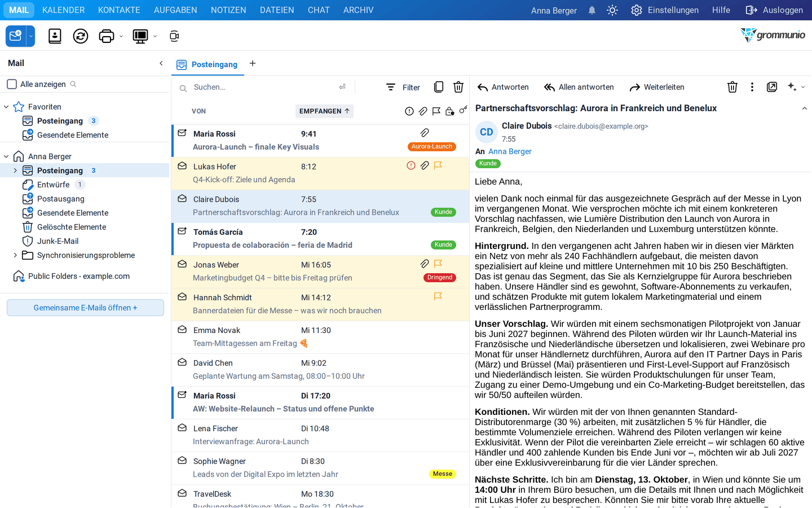Expand the Synchronisierungsprobleme folder
Screen dimensions: 812x508
click(x=15, y=255)
